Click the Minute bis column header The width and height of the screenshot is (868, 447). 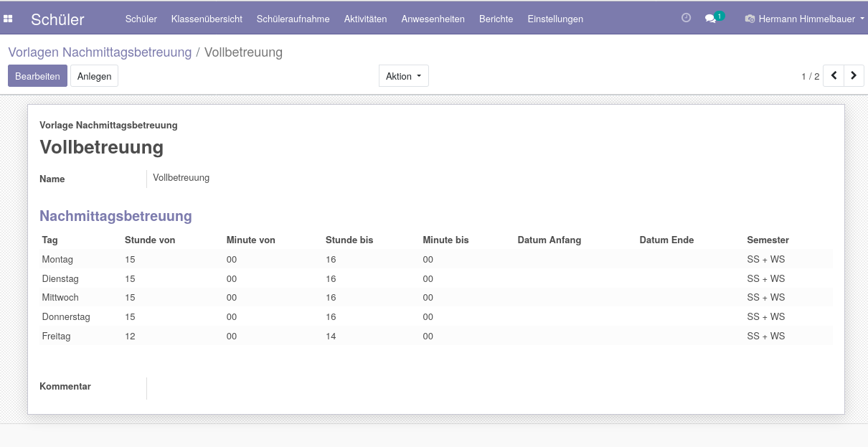[x=445, y=240]
